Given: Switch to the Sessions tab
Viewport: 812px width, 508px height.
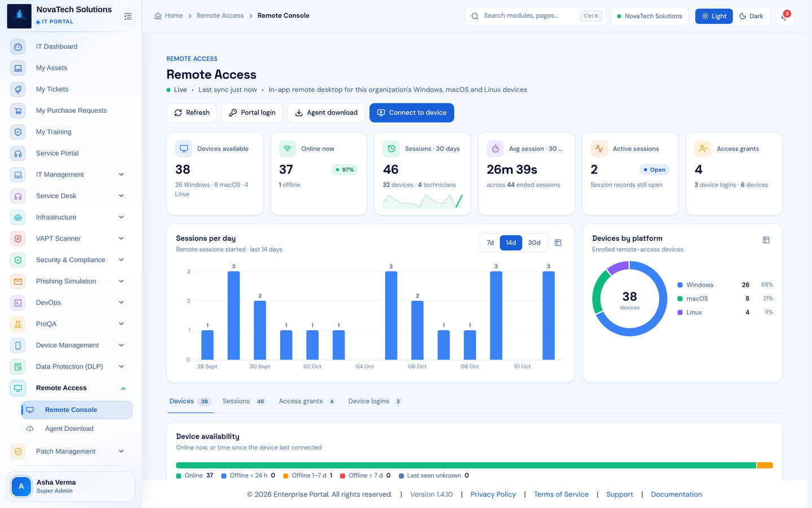Looking at the screenshot, I should (x=244, y=401).
